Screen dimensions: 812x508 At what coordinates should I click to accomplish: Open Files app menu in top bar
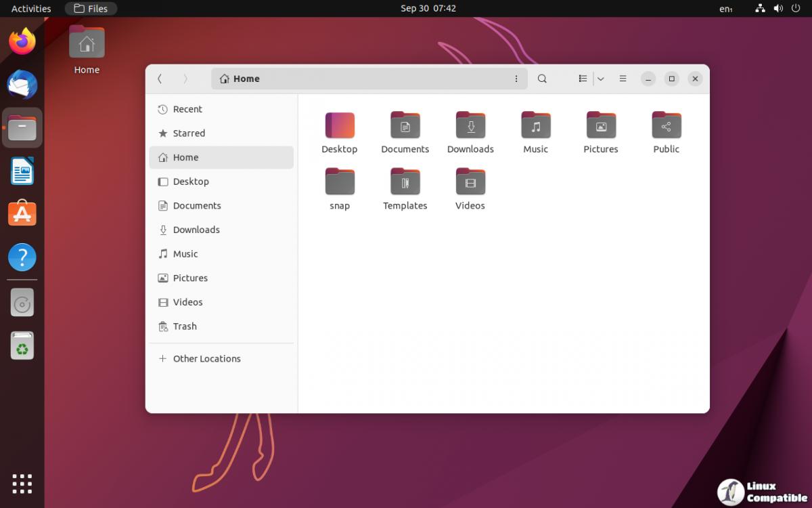click(91, 9)
